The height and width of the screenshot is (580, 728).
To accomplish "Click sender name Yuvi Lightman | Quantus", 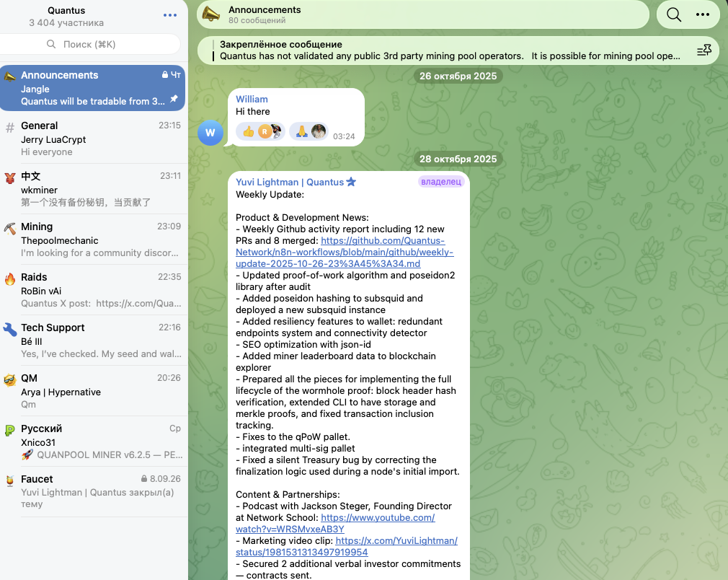I will point(290,183).
